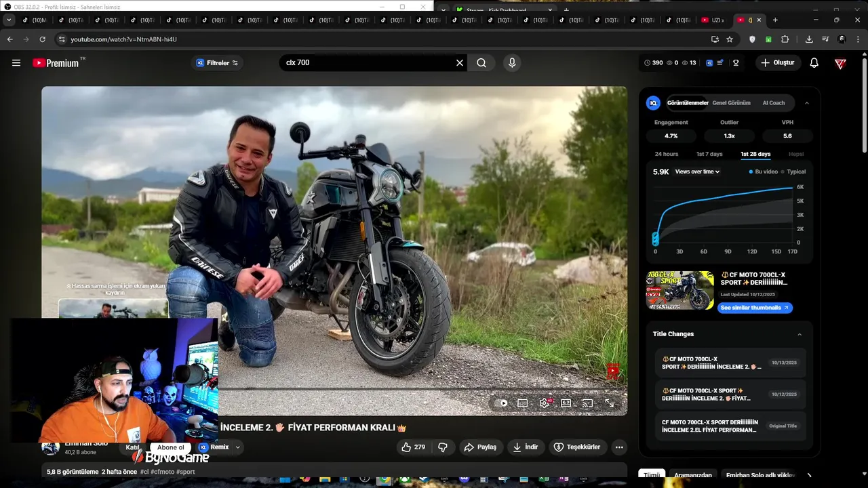Image resolution: width=868 pixels, height=488 pixels.
Task: Select the 1st 28 days range
Action: (x=755, y=154)
